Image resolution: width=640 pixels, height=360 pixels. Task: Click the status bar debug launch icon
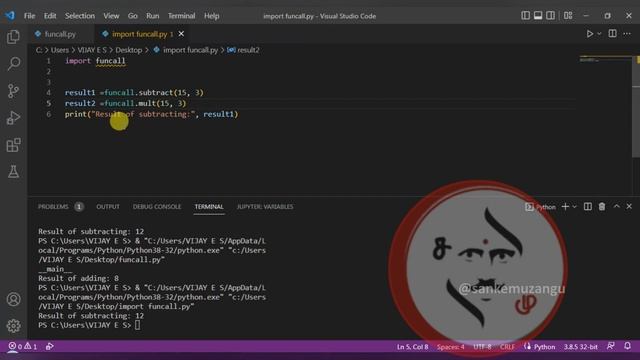[50, 347]
